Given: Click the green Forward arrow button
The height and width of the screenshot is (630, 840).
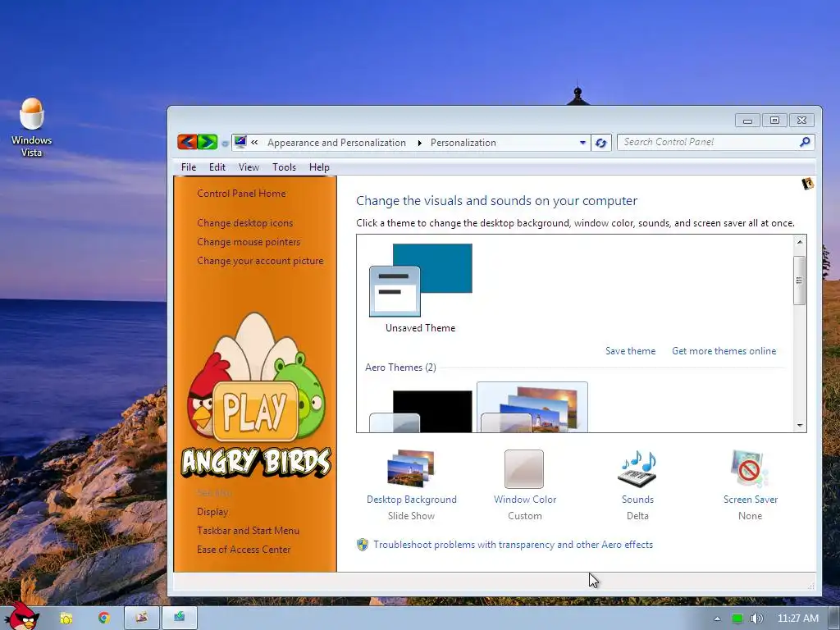Looking at the screenshot, I should tap(208, 142).
